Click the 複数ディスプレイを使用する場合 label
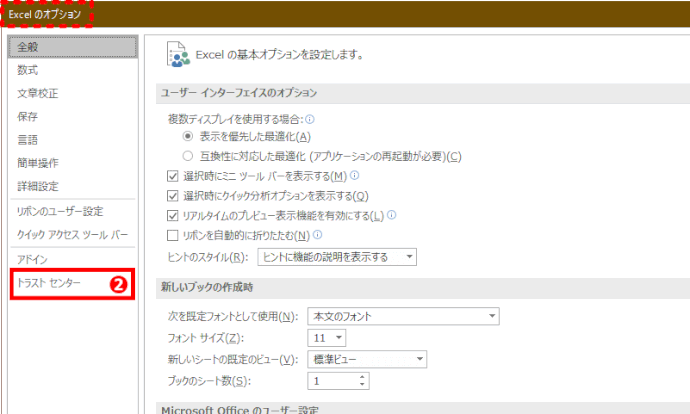The image size is (690, 414). [x=235, y=119]
